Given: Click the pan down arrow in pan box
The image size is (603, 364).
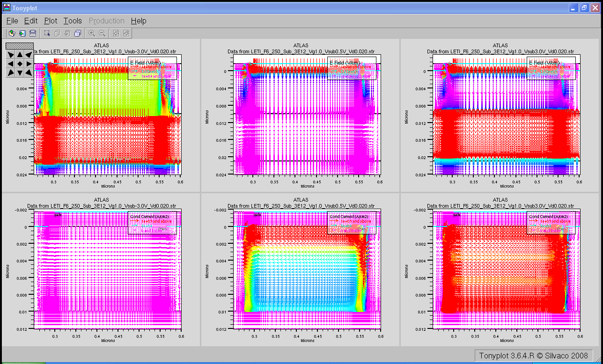Looking at the screenshot, I should [20, 73].
